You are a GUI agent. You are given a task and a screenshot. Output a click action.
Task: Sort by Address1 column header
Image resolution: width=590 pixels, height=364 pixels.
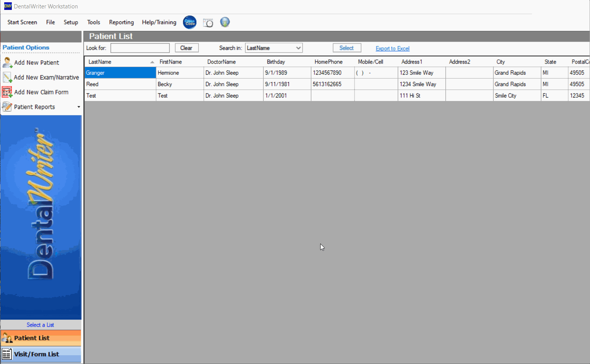point(422,62)
